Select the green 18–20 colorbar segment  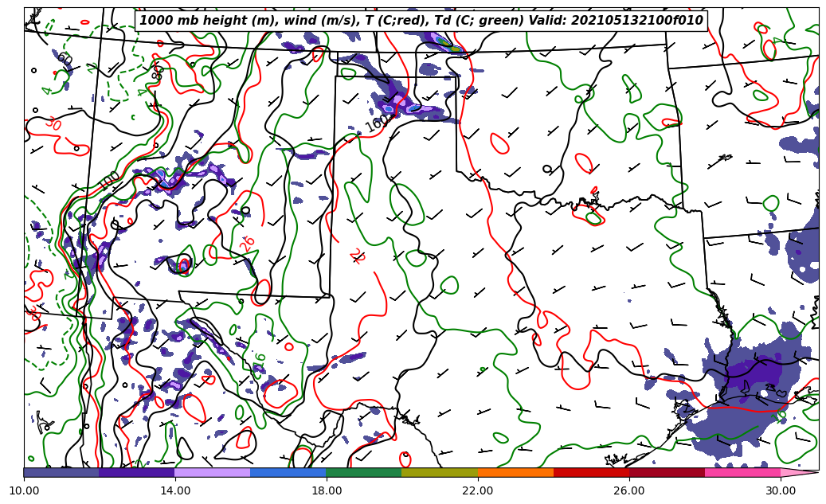364,472
